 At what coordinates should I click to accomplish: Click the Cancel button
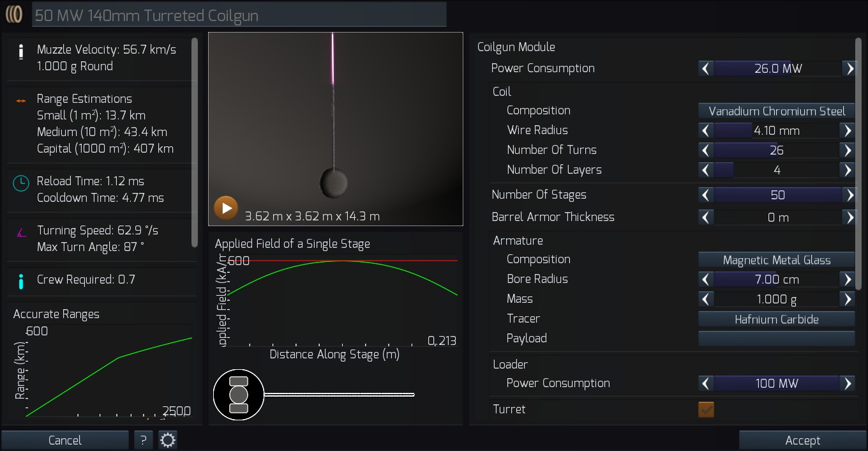(x=65, y=440)
